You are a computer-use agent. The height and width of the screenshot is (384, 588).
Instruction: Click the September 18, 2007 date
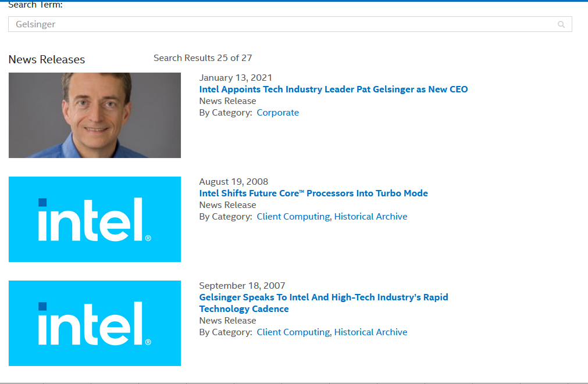pyautogui.click(x=242, y=286)
